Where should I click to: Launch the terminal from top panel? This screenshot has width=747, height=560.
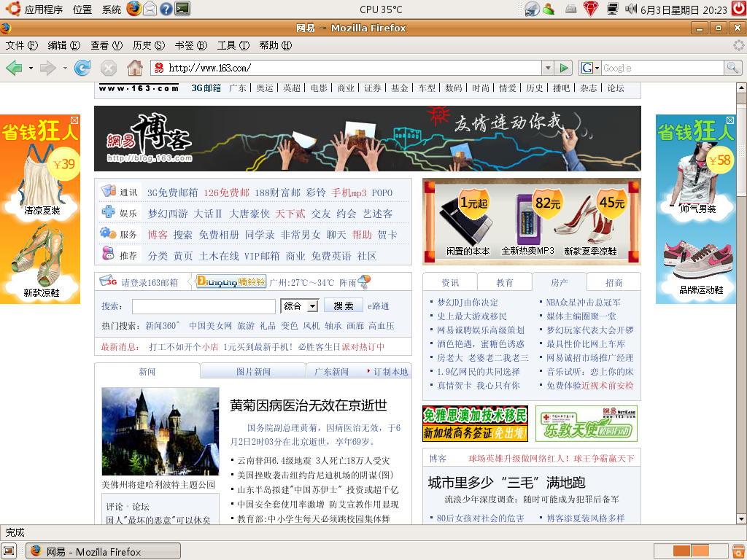182,9
